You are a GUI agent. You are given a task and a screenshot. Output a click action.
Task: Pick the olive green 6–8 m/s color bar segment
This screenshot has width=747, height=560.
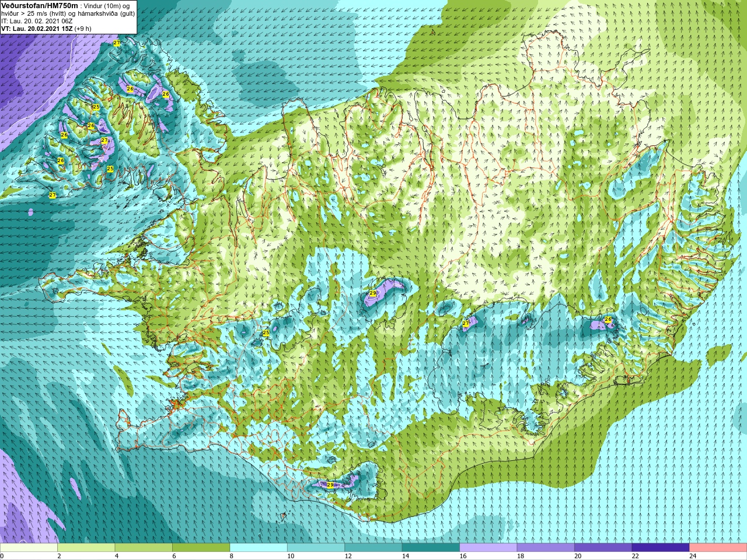click(x=201, y=548)
